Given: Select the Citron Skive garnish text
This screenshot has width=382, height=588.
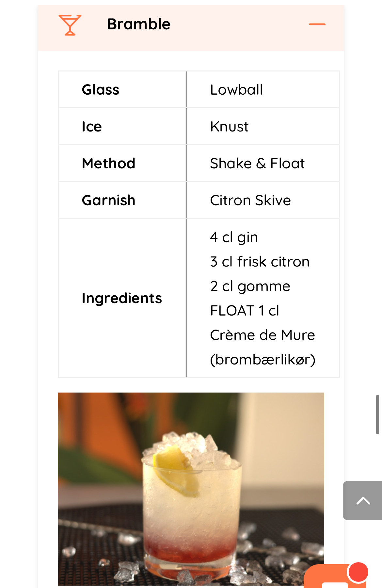Looking at the screenshot, I should tap(250, 200).
